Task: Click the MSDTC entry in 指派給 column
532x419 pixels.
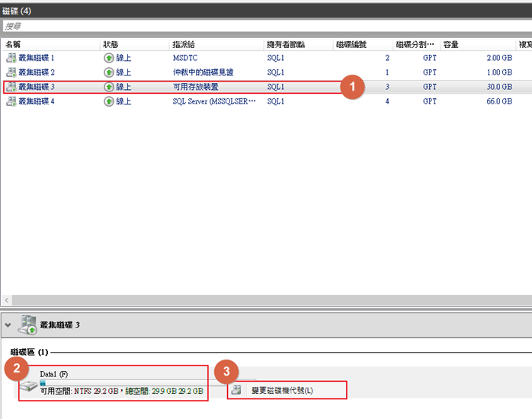Action: coord(185,58)
